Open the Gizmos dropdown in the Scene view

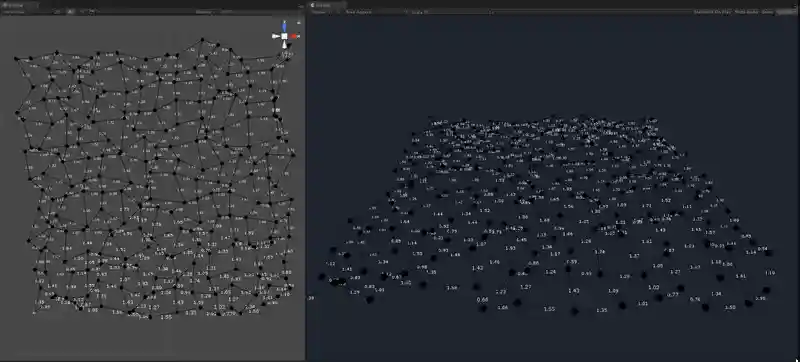tap(205, 12)
